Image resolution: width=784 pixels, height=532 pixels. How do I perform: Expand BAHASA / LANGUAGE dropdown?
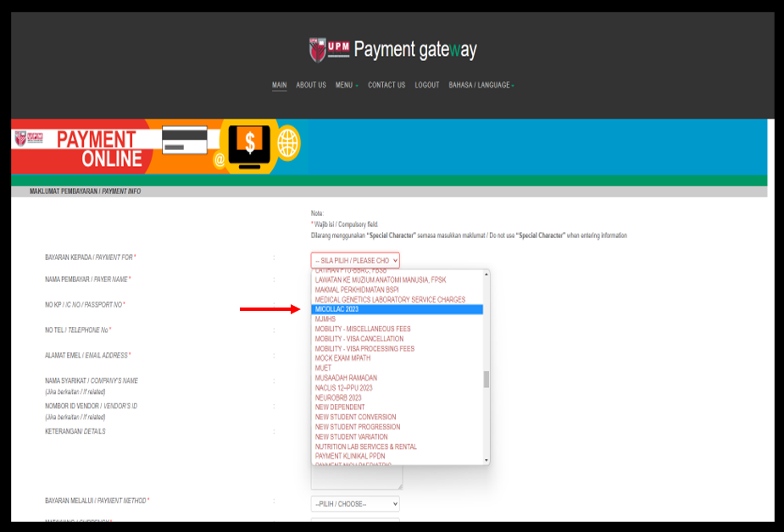481,85
